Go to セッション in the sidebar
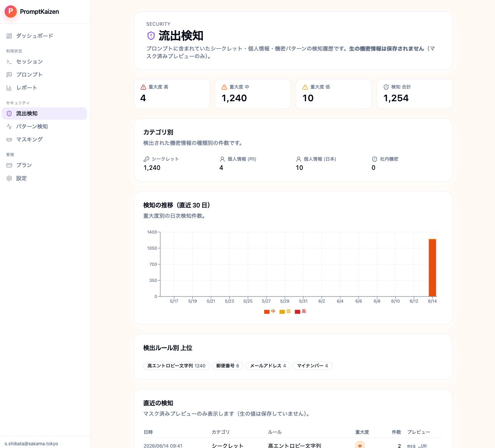Viewport: 495px width, 448px height. pos(44,62)
